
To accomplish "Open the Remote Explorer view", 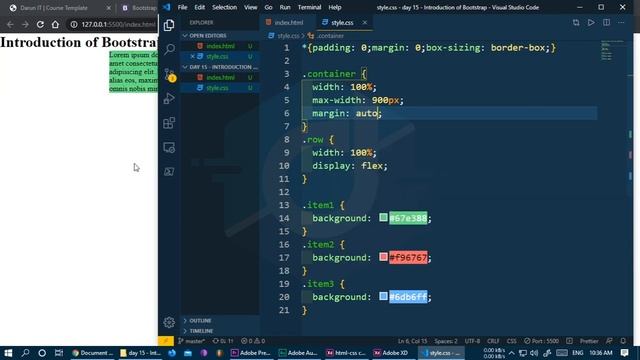I will pos(169,147).
